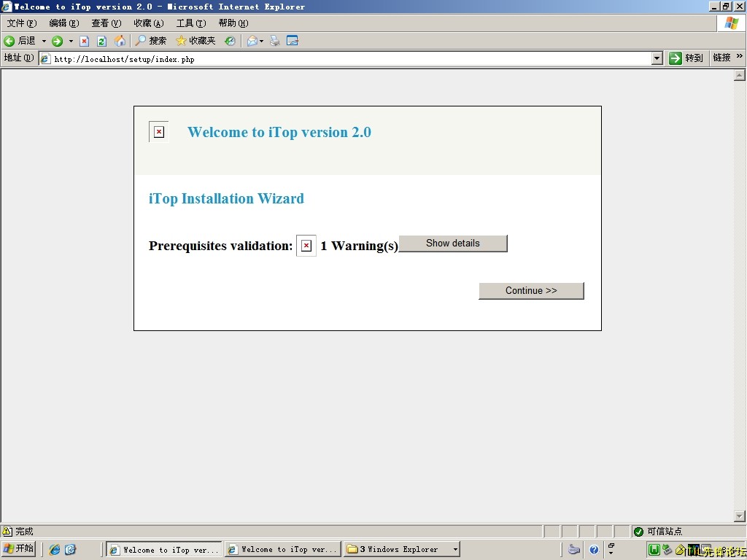Image resolution: width=747 pixels, height=560 pixels.
Task: Open the 文件(F) menu
Action: (22, 23)
